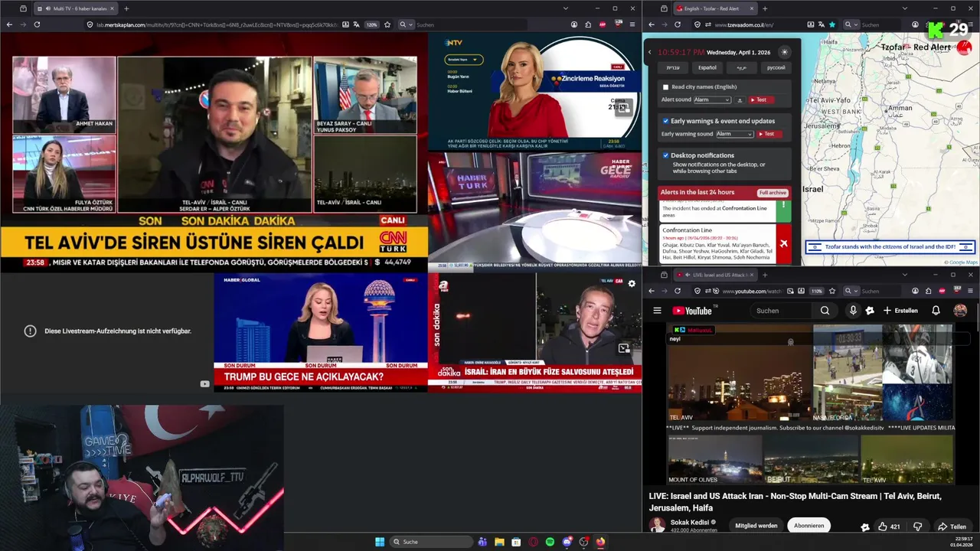Click the A Haber stream settings gear
This screenshot has height=551, width=980.
click(632, 283)
